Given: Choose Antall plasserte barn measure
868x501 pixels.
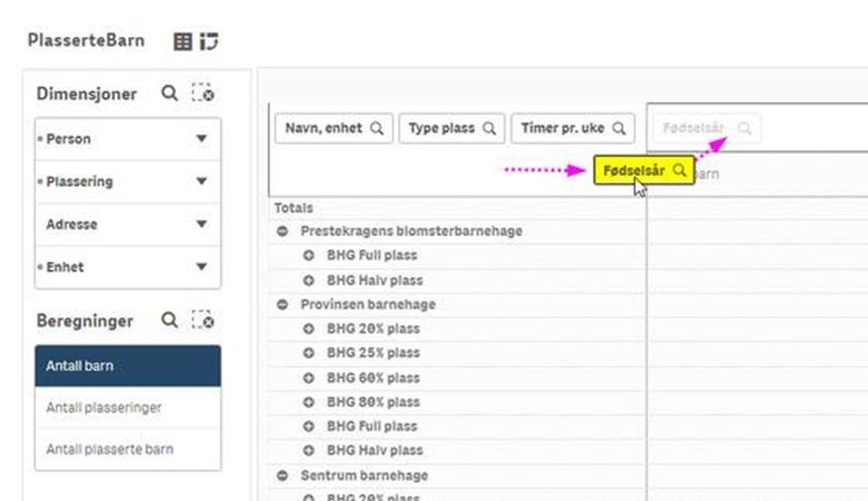Looking at the screenshot, I should click(128, 449).
